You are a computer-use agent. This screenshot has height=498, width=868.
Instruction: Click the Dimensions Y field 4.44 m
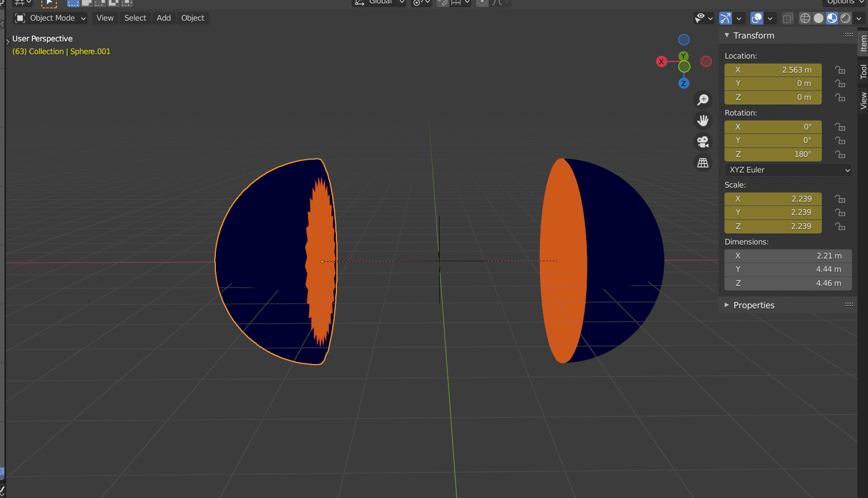pos(788,269)
